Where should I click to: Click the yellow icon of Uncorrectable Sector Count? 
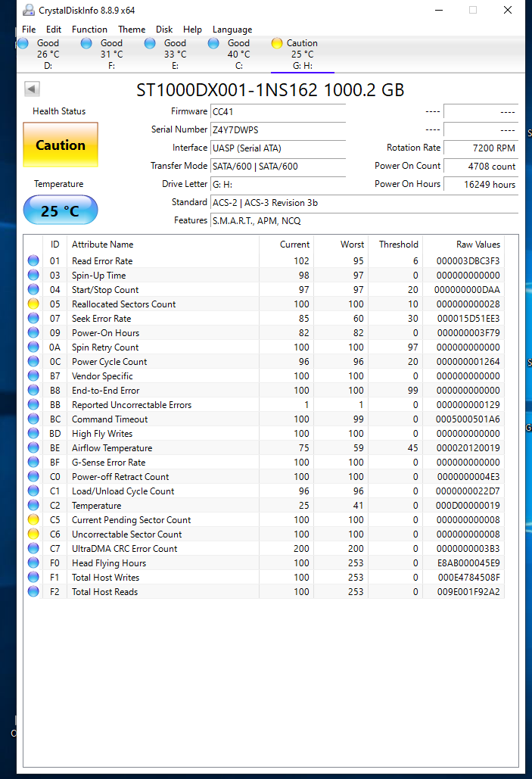click(33, 534)
